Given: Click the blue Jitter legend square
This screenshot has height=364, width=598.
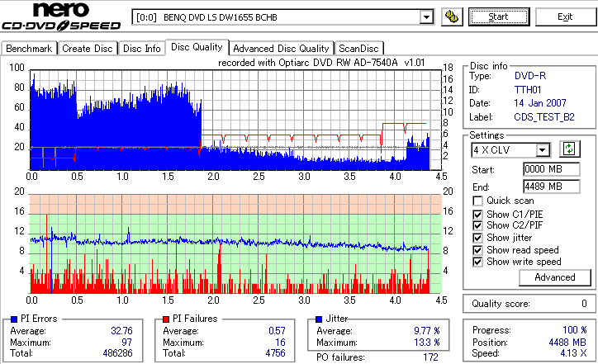Looking at the screenshot, I should click(319, 319).
